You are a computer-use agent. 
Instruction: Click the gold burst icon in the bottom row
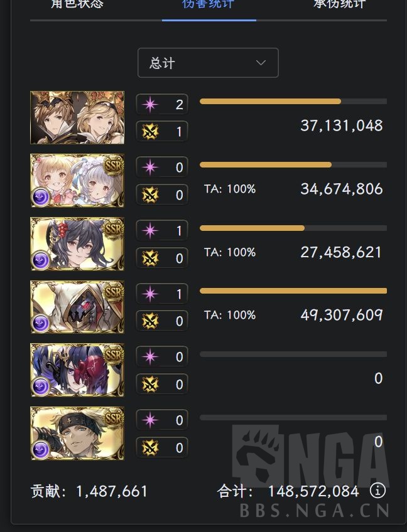click(x=150, y=448)
